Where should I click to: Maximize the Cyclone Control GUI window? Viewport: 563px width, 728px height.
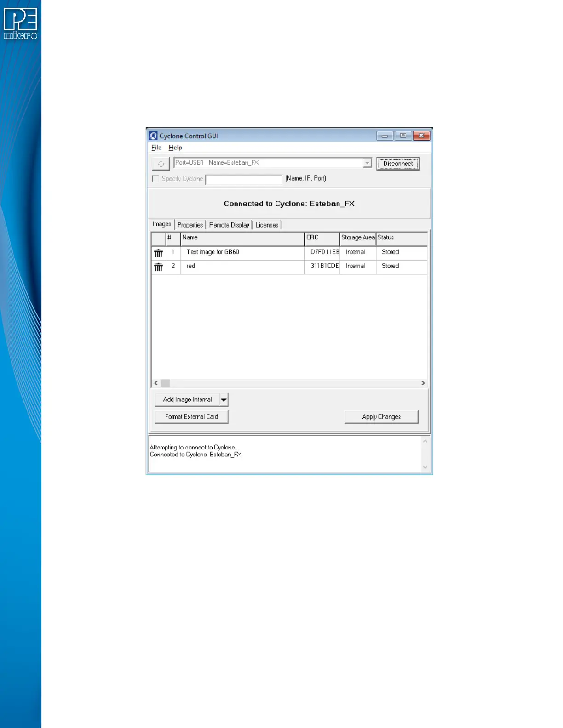[x=403, y=136]
